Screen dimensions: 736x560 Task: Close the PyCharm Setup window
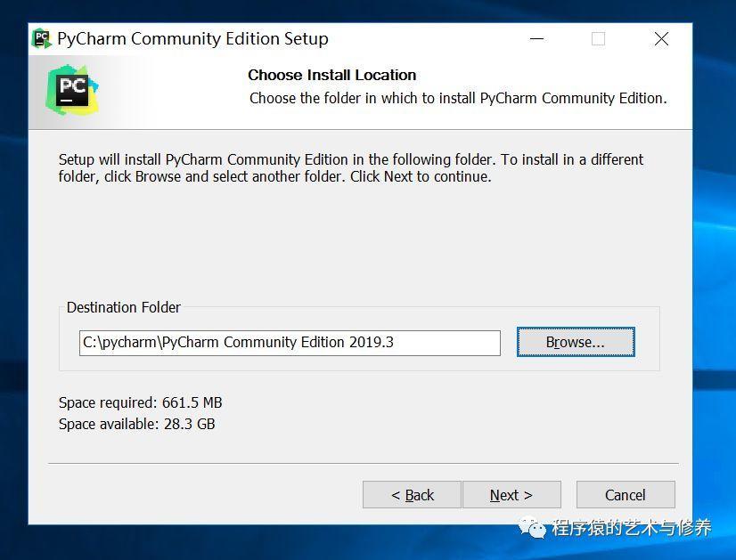coord(661,39)
